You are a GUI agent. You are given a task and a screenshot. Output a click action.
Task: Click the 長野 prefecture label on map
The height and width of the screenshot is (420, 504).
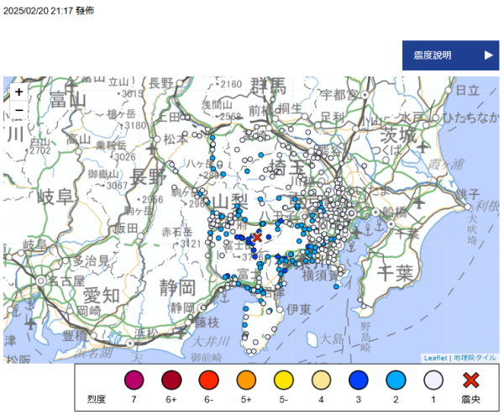click(150, 176)
